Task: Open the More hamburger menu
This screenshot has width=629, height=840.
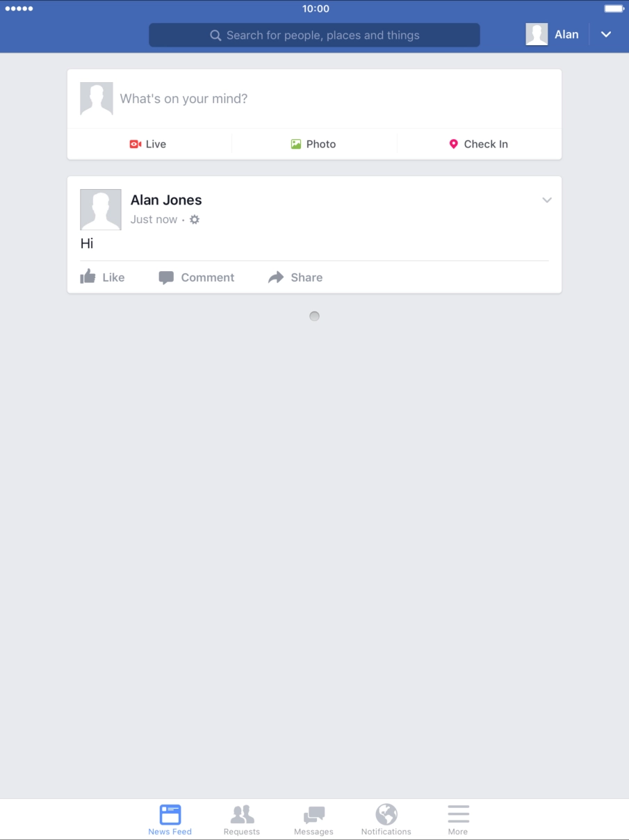Action: click(458, 820)
